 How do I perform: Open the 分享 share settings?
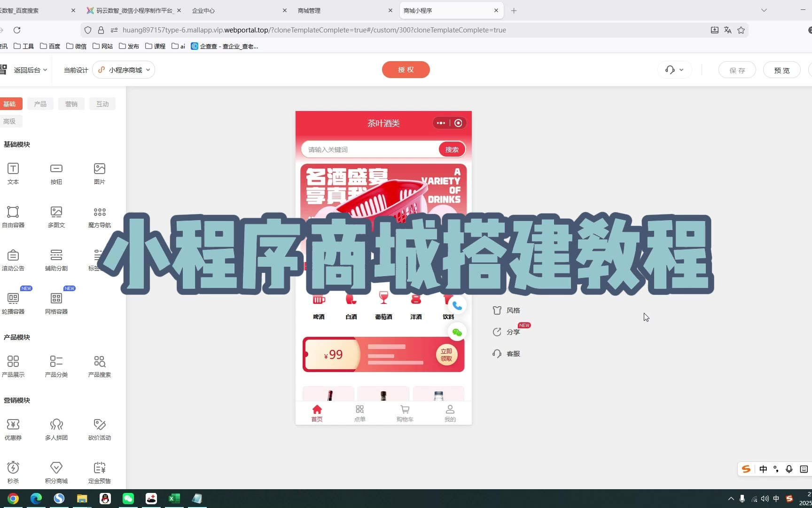pyautogui.click(x=506, y=332)
